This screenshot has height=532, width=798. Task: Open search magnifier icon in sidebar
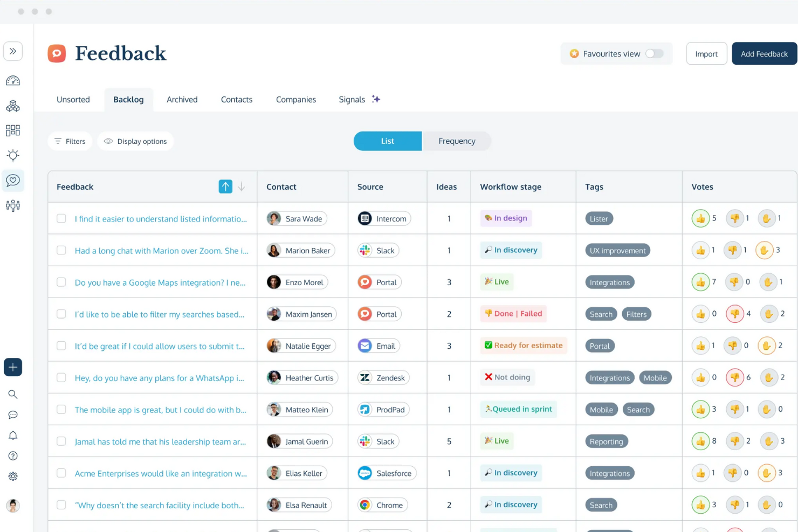[13, 395]
